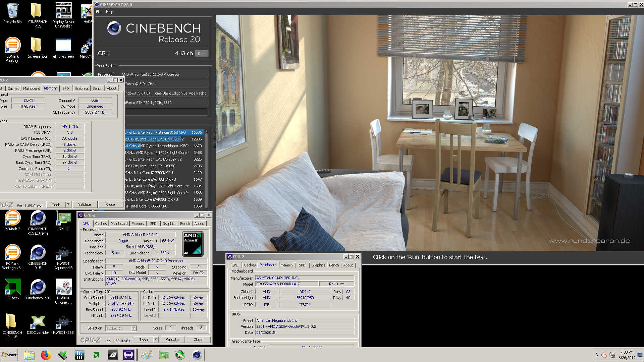The width and height of the screenshot is (644, 362).
Task: Open Memory tab in Mainboard CPU-Z window
Action: (x=287, y=265)
